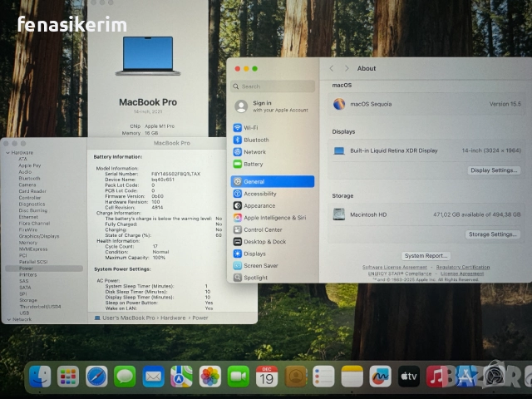The width and height of the screenshot is (532, 399).
Task: Select General in System Settings sidebar
Action: (273, 181)
